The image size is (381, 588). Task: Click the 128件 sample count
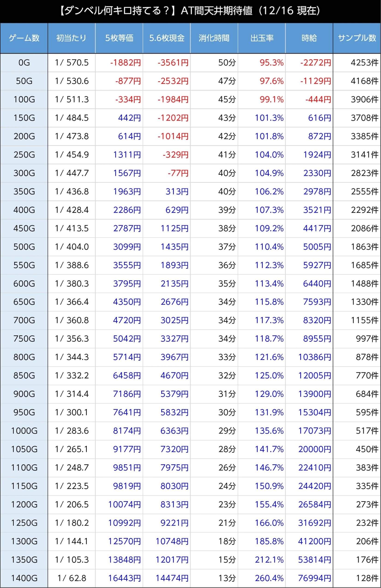pyautogui.click(x=367, y=578)
